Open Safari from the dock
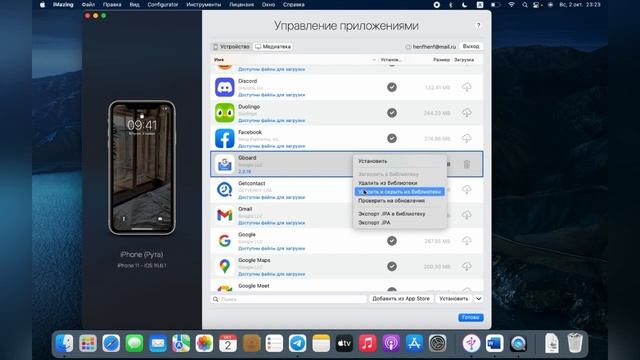640x360 pixels. click(x=111, y=343)
